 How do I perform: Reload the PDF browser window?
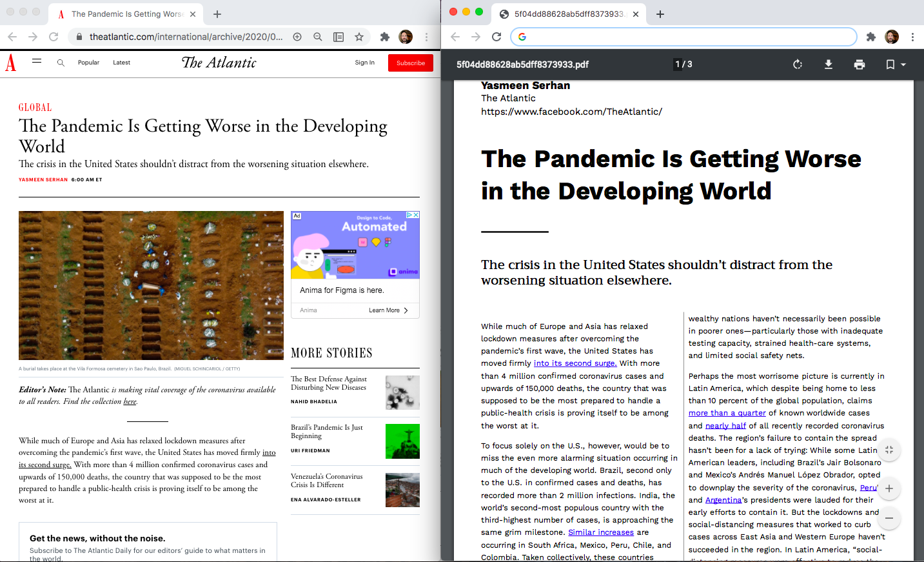click(496, 37)
